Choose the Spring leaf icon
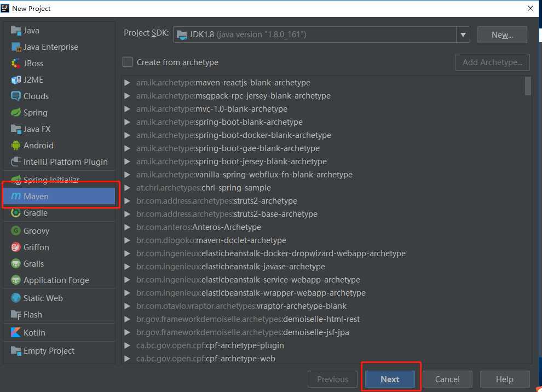The image size is (542, 392). [16, 113]
